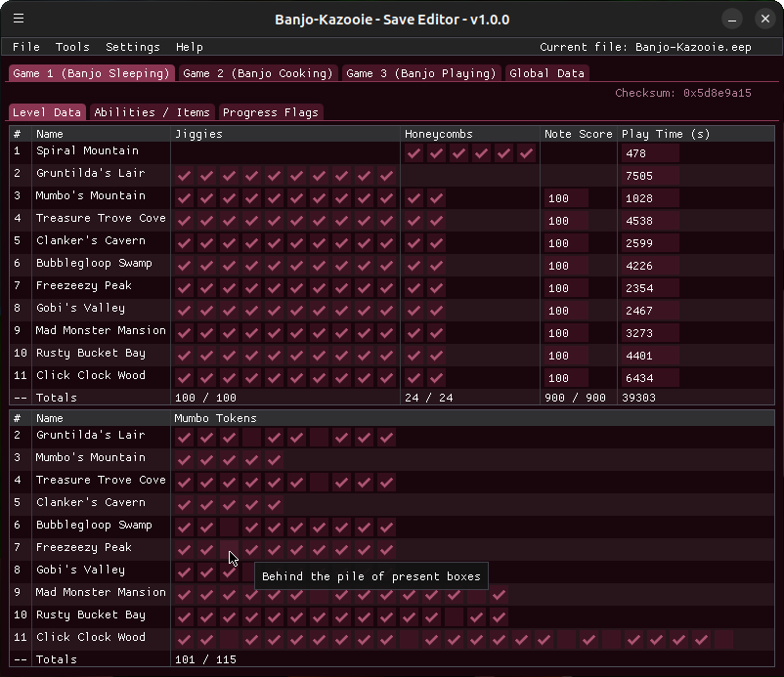Click the total play time 39303

[638, 398]
